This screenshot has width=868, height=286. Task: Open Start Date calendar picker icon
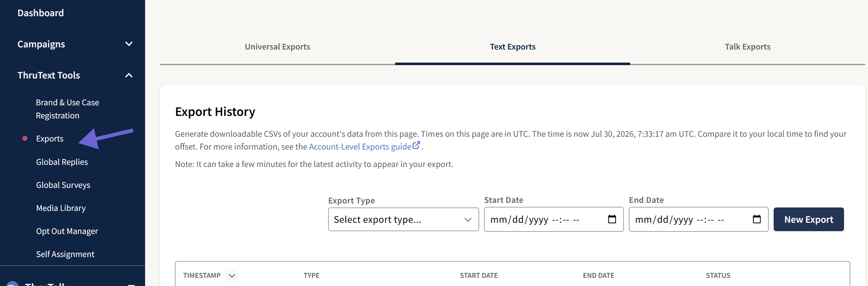611,219
